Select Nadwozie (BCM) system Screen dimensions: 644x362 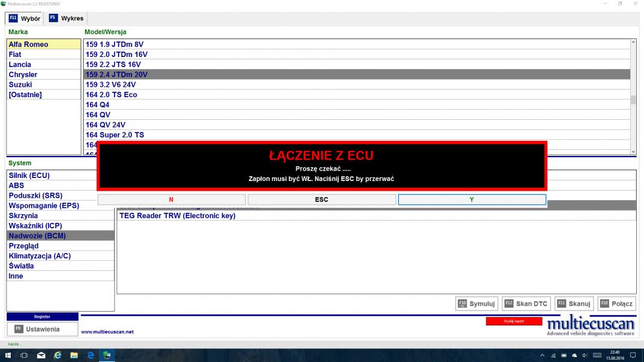tap(61, 236)
